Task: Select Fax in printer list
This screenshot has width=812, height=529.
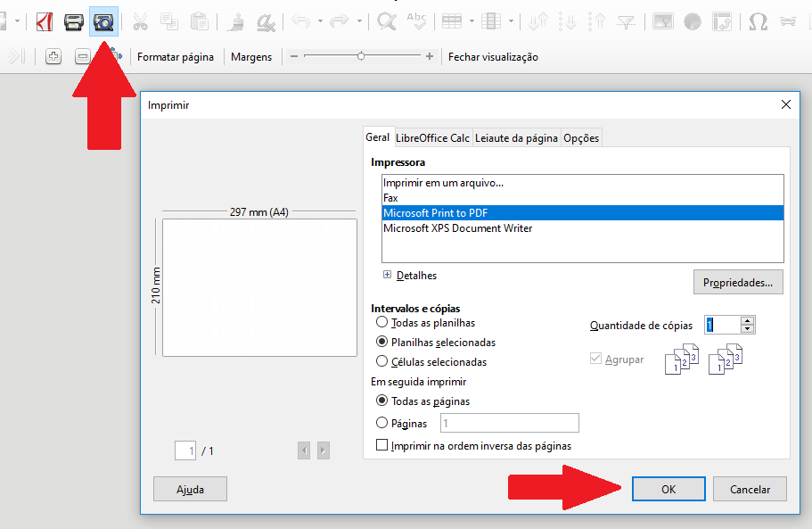Action: click(583, 198)
